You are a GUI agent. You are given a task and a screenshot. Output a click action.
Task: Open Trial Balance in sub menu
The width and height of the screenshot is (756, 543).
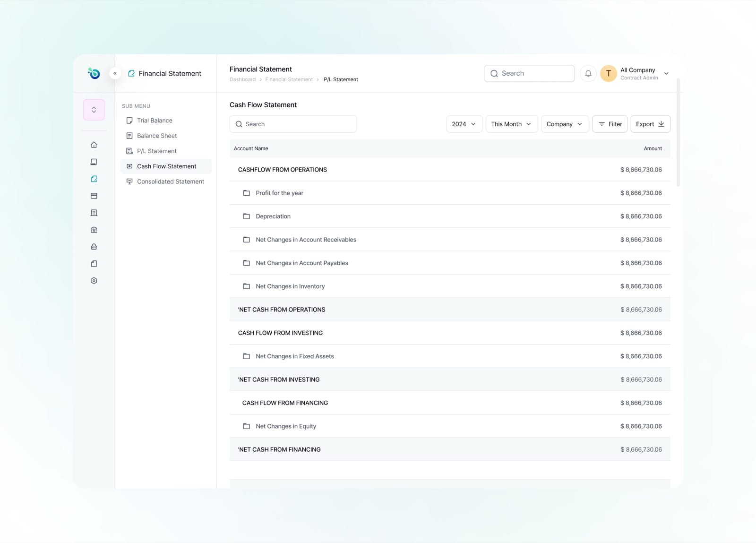click(x=165, y=121)
